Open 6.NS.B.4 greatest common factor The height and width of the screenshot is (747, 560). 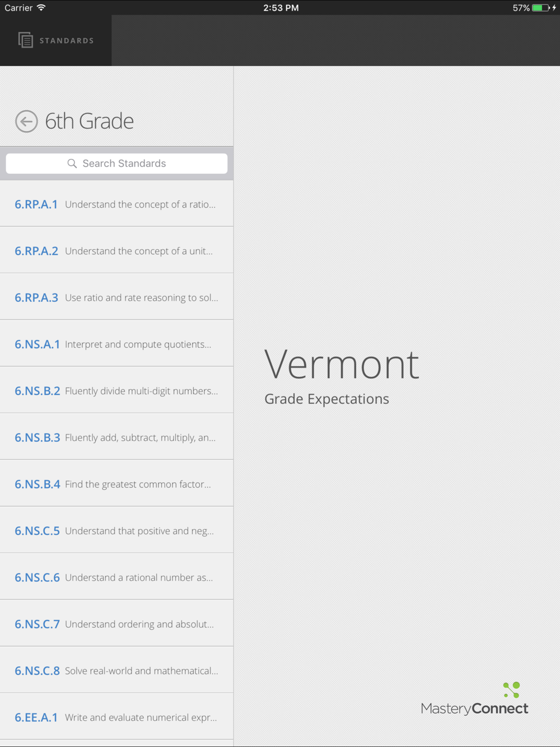(x=116, y=484)
